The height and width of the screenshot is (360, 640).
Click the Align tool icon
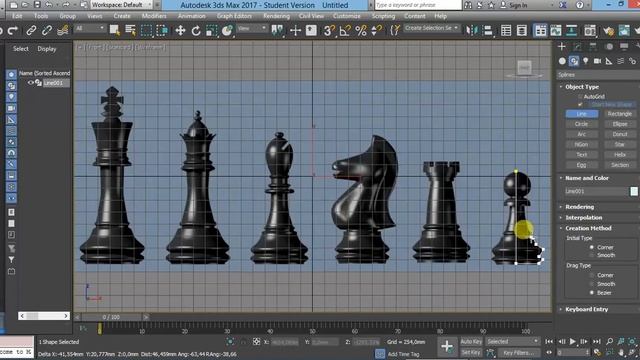487,31
